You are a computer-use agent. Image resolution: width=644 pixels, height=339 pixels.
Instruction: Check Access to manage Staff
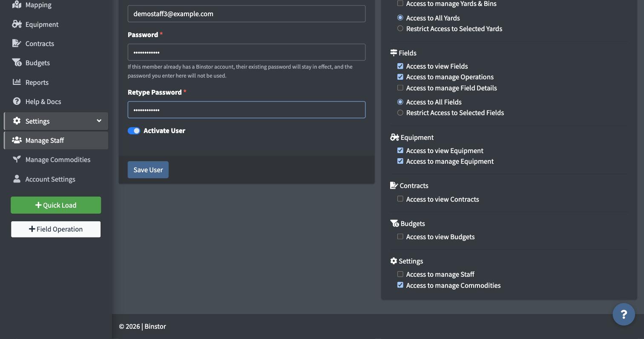400,274
